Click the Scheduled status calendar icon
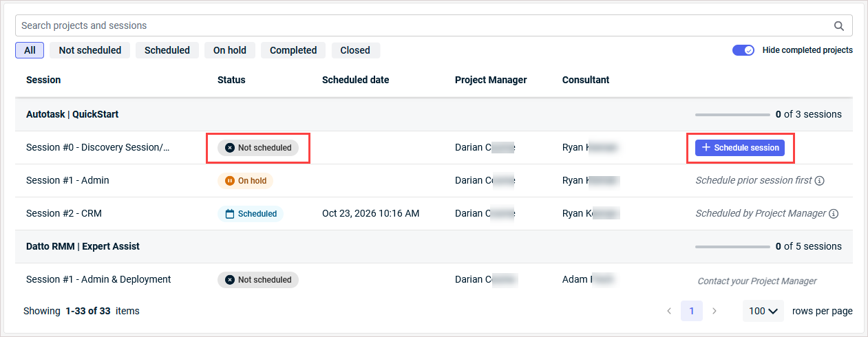Image resolution: width=868 pixels, height=337 pixels. click(230, 214)
